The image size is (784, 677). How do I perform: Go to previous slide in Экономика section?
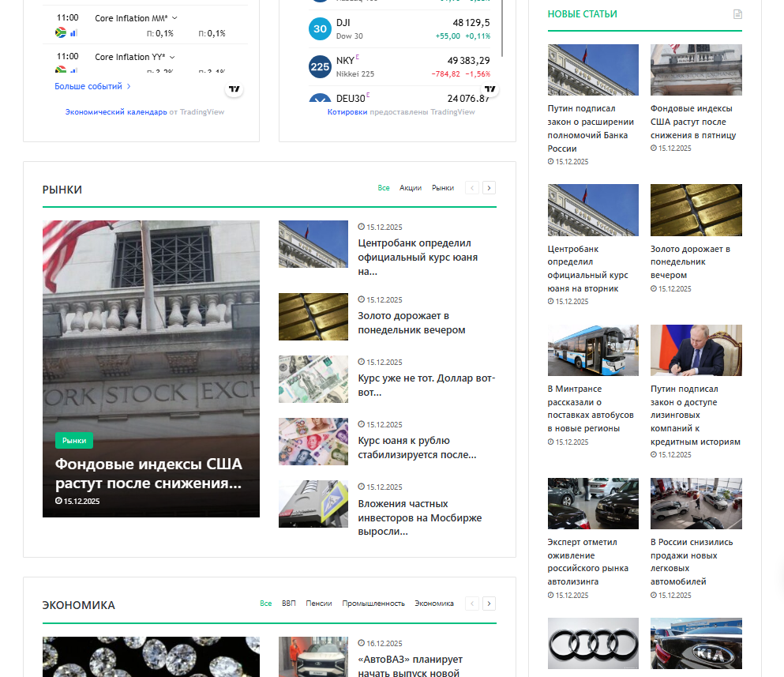click(x=472, y=604)
